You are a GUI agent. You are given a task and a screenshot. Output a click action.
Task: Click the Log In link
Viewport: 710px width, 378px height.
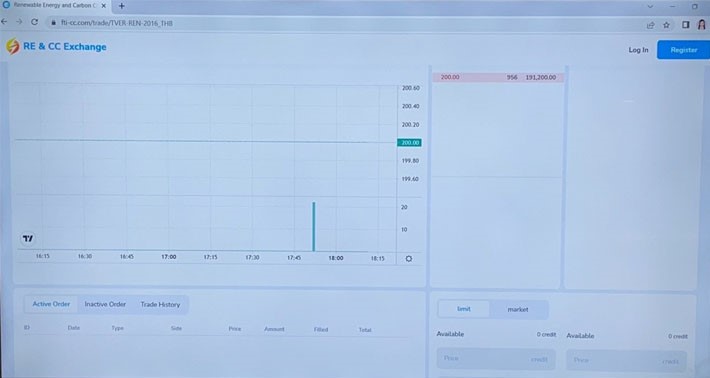tap(638, 50)
